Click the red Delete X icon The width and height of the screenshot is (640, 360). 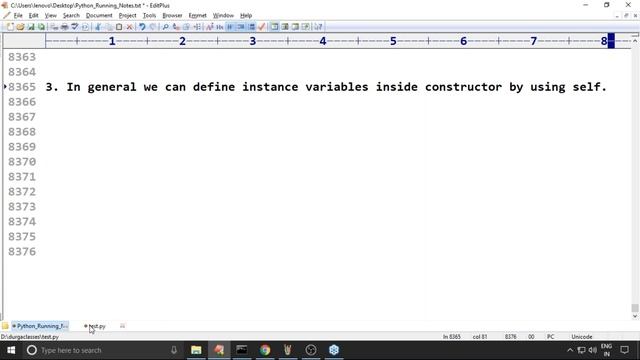tap(129, 27)
